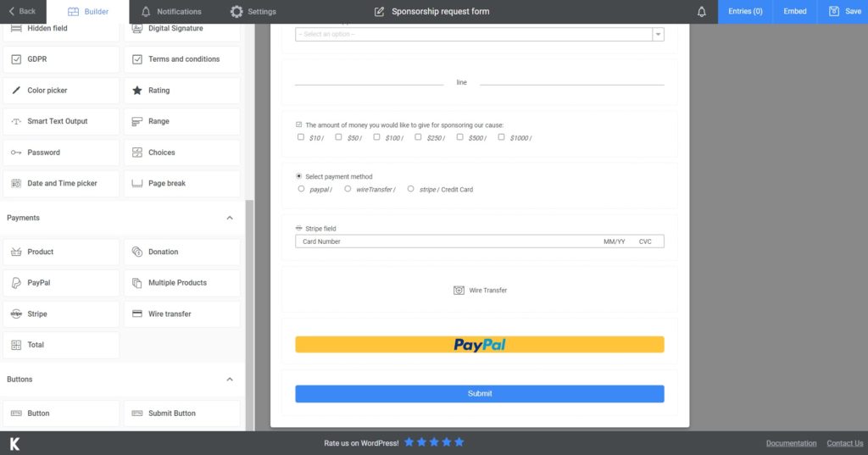This screenshot has height=455, width=868.
Task: Add the Rating star field
Action: click(182, 90)
